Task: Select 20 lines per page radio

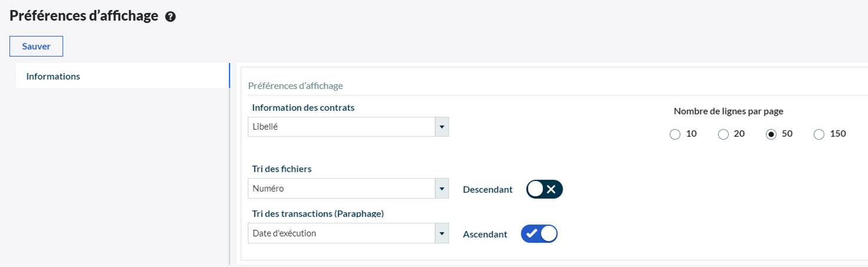Action: click(x=723, y=134)
